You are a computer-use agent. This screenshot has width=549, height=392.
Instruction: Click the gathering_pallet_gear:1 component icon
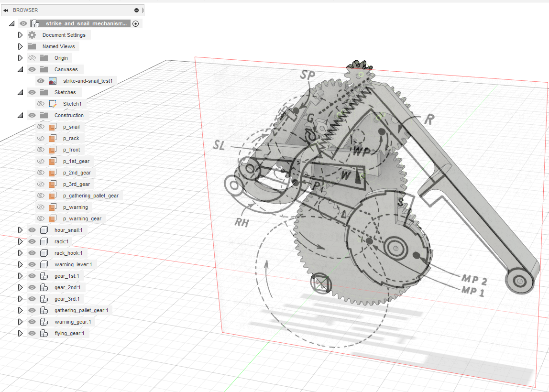(44, 310)
